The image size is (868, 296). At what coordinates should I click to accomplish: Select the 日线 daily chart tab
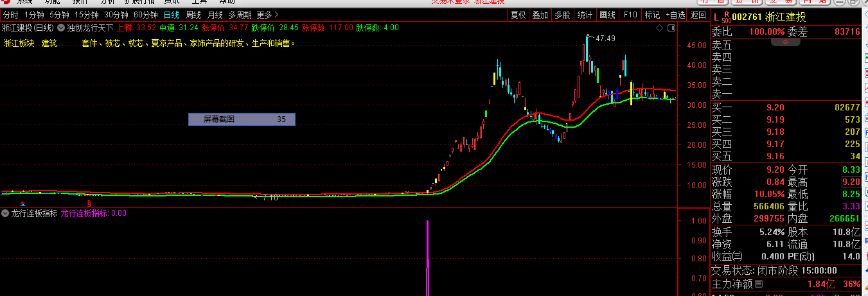tap(172, 15)
